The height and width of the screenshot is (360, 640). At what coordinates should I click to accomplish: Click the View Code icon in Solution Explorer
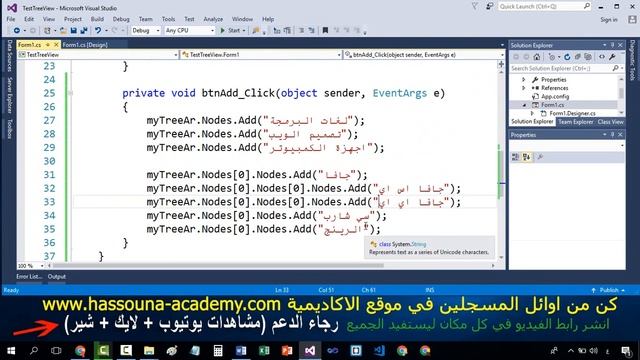pos(602,57)
